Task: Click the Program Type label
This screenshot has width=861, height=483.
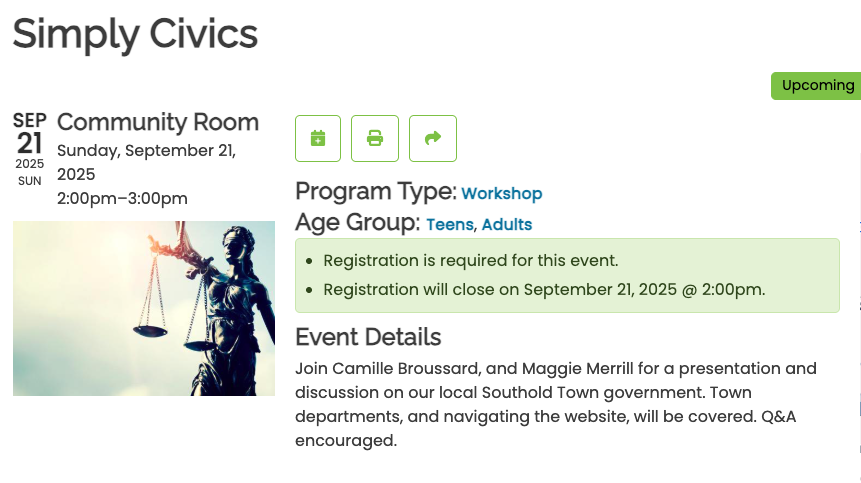Action: pyautogui.click(x=376, y=192)
